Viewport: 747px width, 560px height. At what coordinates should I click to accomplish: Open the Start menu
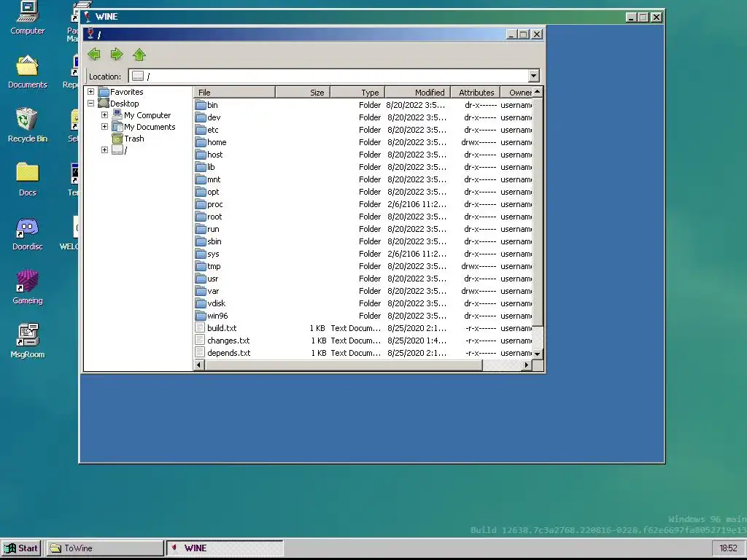point(21,548)
